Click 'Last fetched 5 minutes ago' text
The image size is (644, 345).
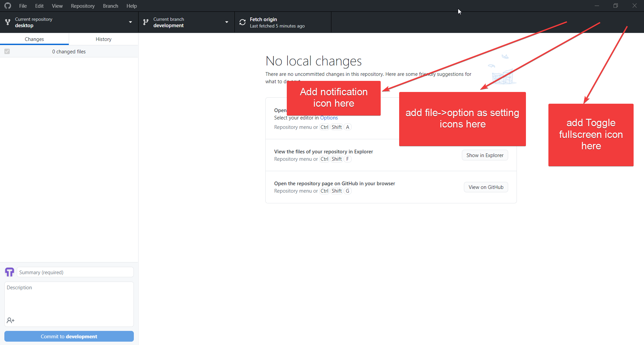pos(277,26)
